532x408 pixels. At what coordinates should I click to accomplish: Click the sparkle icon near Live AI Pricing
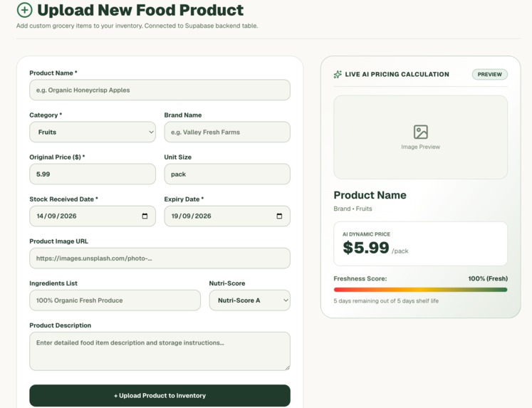338,74
